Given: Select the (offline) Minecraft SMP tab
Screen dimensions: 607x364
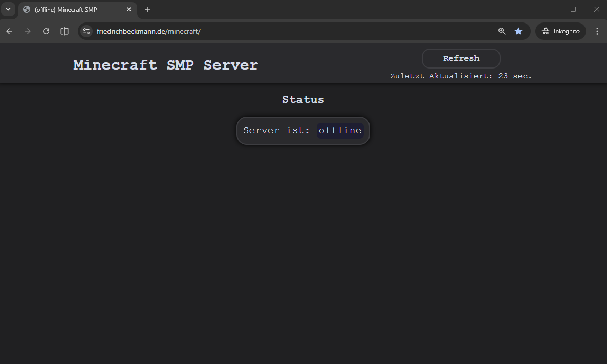Looking at the screenshot, I should [77, 10].
